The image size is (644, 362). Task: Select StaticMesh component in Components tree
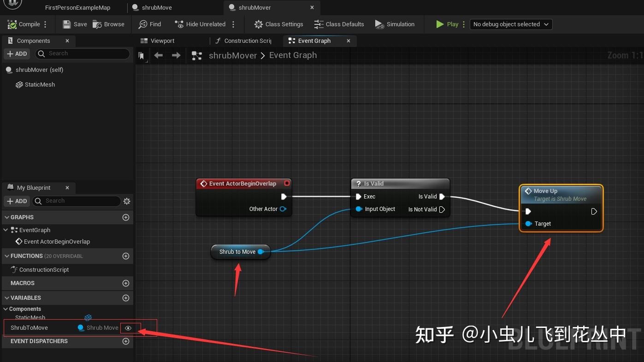coord(35,85)
